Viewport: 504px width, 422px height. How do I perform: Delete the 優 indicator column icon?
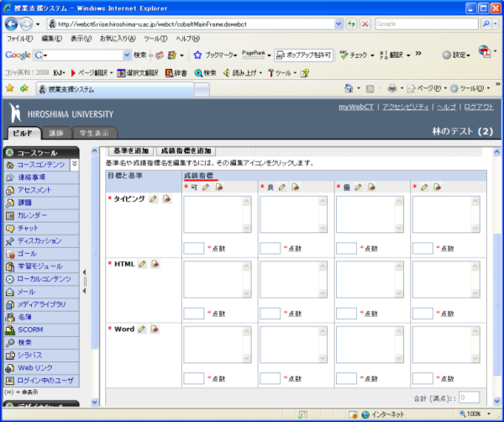tap(371, 187)
